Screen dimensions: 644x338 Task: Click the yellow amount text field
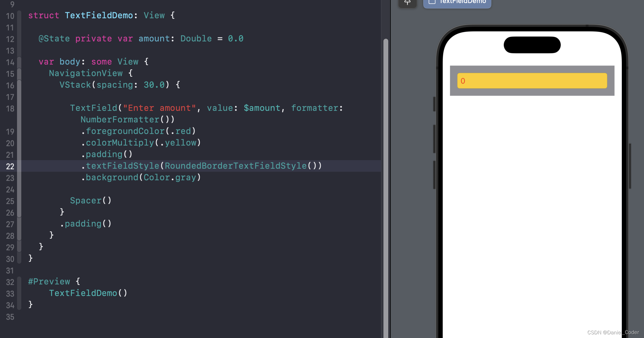tap(532, 81)
